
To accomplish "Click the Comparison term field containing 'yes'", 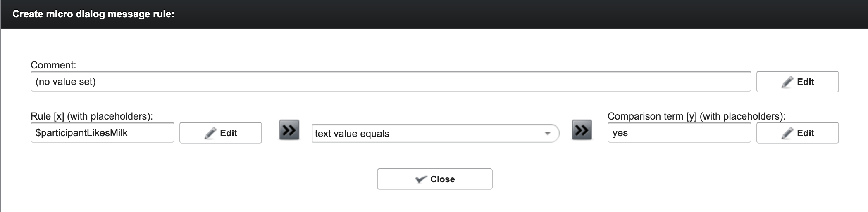I will click(x=679, y=133).
